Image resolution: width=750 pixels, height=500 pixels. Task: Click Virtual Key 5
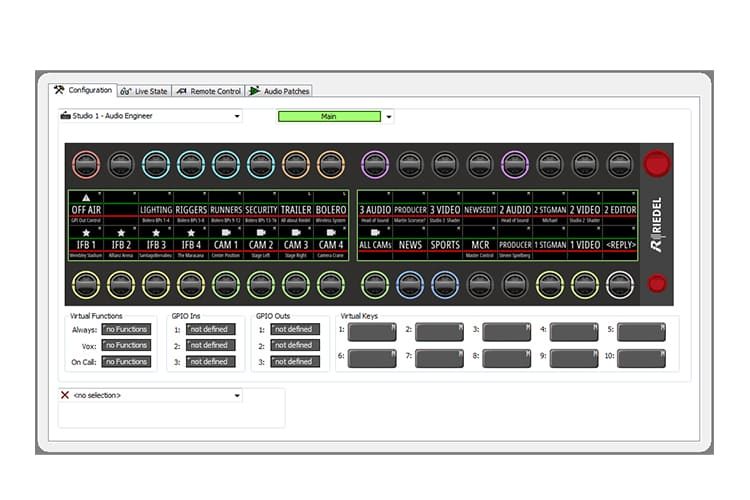coord(641,332)
